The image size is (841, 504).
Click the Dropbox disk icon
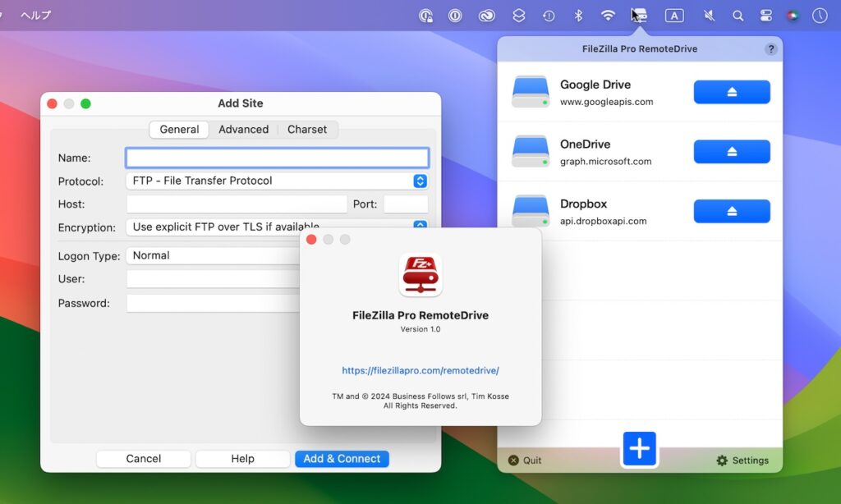tap(530, 211)
